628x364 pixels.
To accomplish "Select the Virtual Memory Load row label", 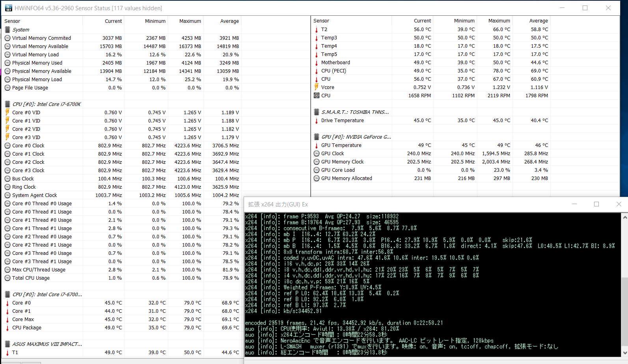I will (35, 54).
